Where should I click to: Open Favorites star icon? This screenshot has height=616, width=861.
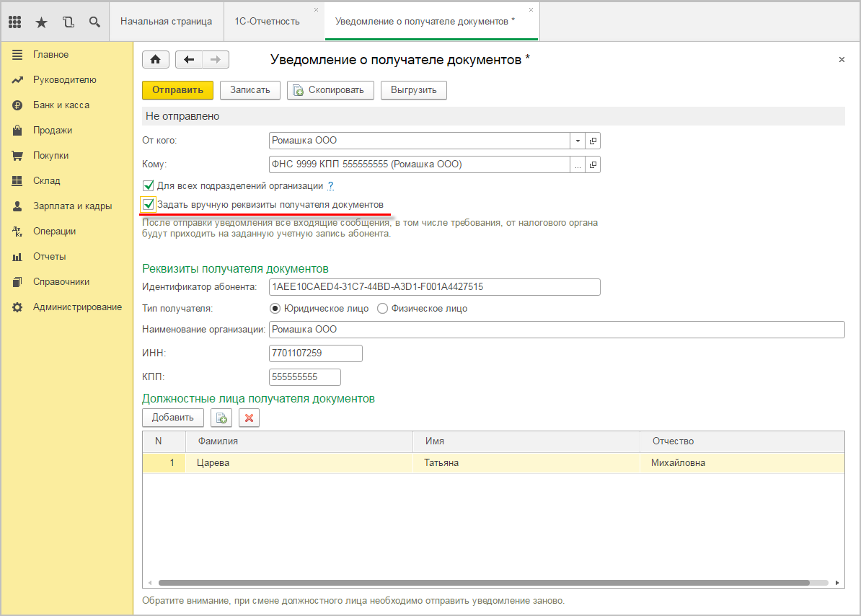coord(41,22)
